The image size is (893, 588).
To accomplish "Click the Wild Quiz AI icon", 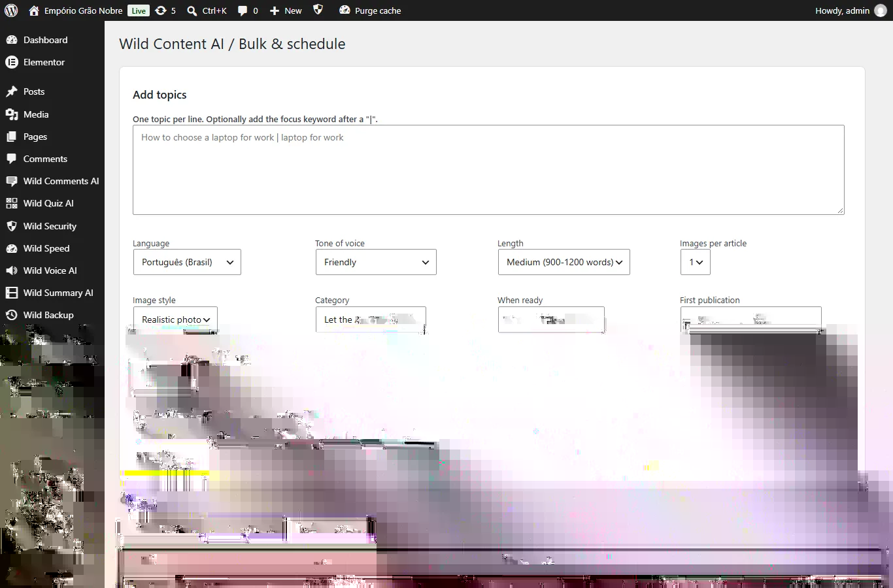I will click(x=11, y=203).
